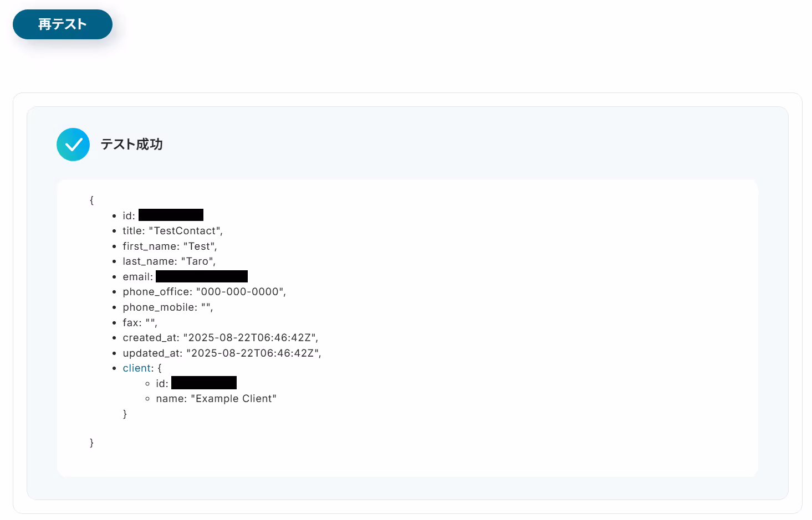Viewport: 812px width, 520px height.
Task: Click the first_name "Test" entry
Action: point(170,246)
